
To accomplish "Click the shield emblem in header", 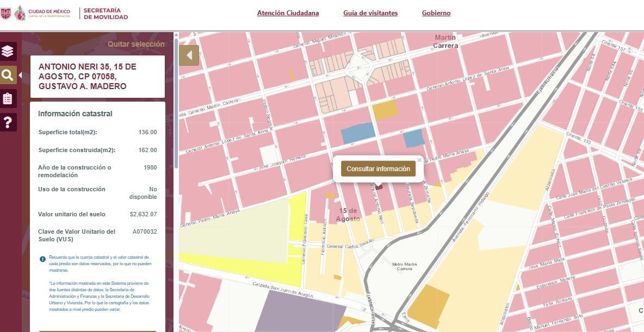I will pyautogui.click(x=5, y=13).
